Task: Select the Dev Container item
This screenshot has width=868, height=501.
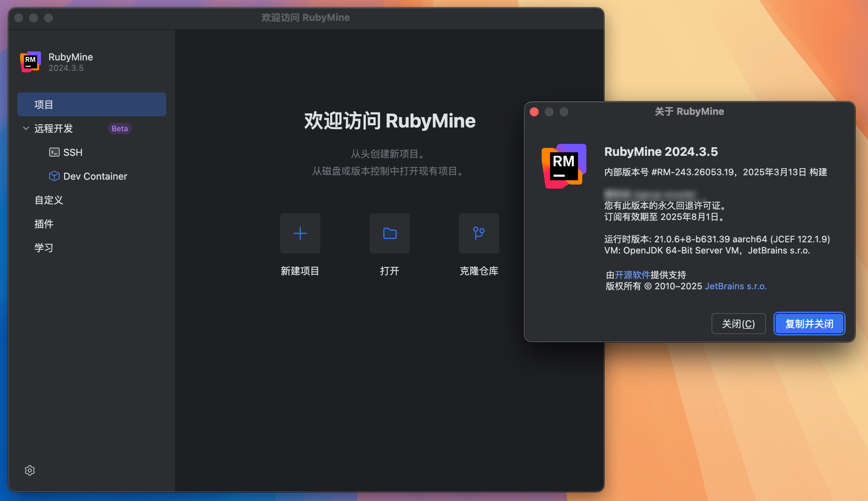Action: (95, 176)
